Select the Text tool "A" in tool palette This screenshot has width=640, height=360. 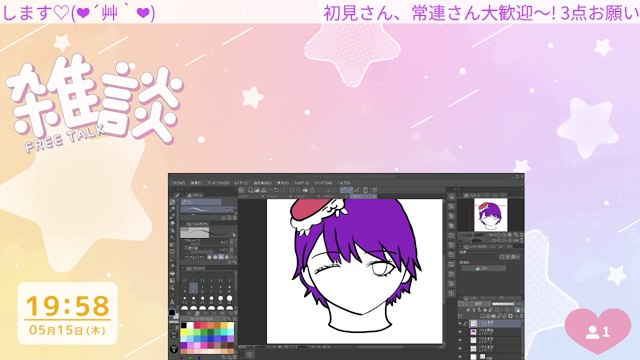[x=172, y=302]
